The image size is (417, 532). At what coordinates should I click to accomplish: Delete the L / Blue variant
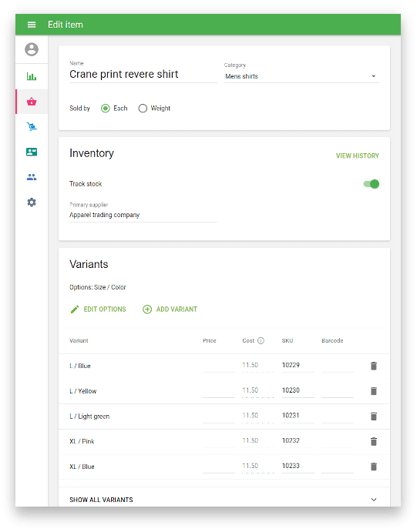[x=374, y=366]
